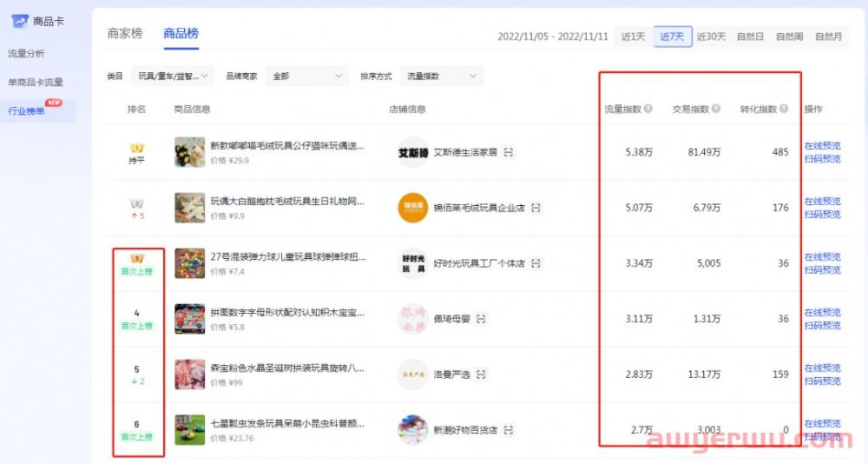Open the pink crystal tree product thumbnail
The height and width of the screenshot is (464, 868).
190,375
